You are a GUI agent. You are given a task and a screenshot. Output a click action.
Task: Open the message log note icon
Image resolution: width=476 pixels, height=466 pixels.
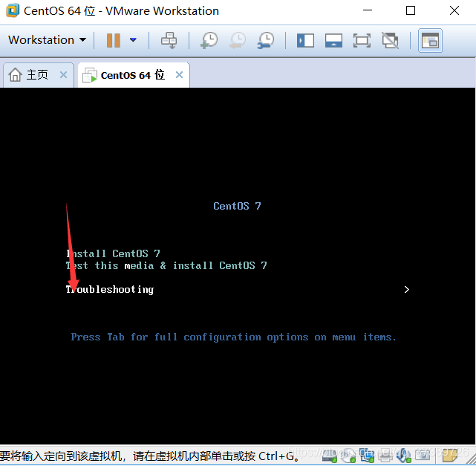450,456
